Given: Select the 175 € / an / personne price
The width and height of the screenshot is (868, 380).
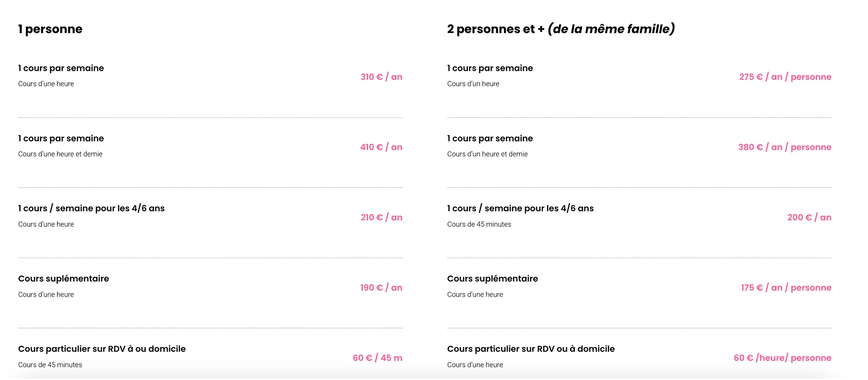Looking at the screenshot, I should (x=786, y=288).
